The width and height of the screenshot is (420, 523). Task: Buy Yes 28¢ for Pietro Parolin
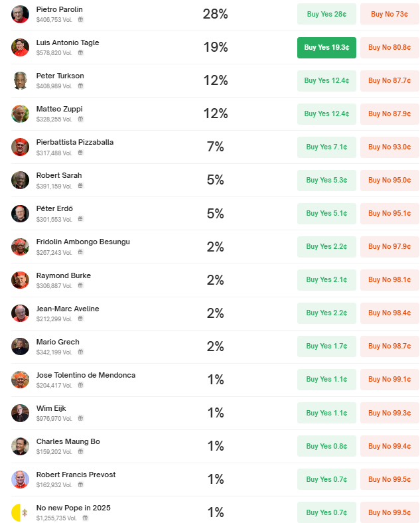pyautogui.click(x=326, y=14)
